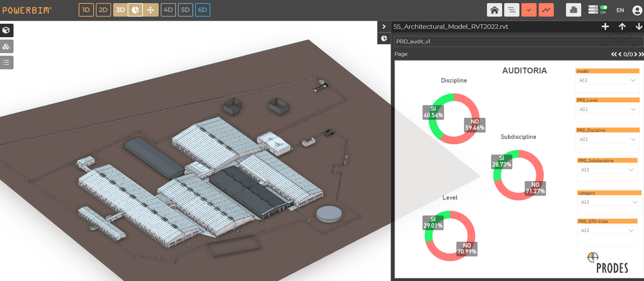The height and width of the screenshot is (281, 644).
Task: Collapse the right panel with chevron arrow
Action: pyautogui.click(x=384, y=26)
